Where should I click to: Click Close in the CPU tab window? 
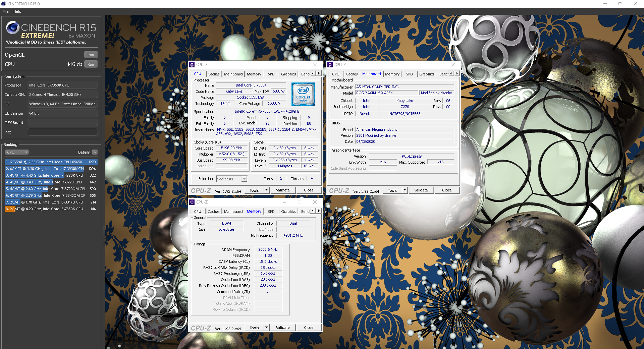pyautogui.click(x=309, y=190)
